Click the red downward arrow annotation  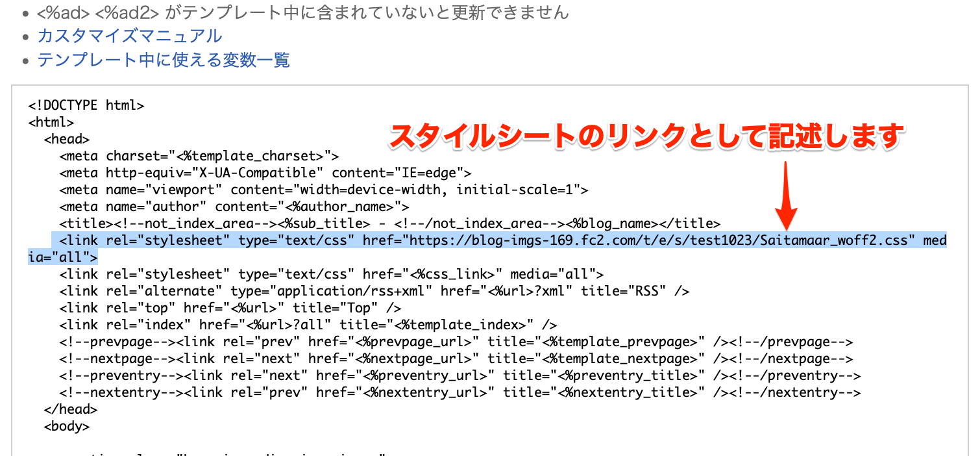tap(787, 195)
